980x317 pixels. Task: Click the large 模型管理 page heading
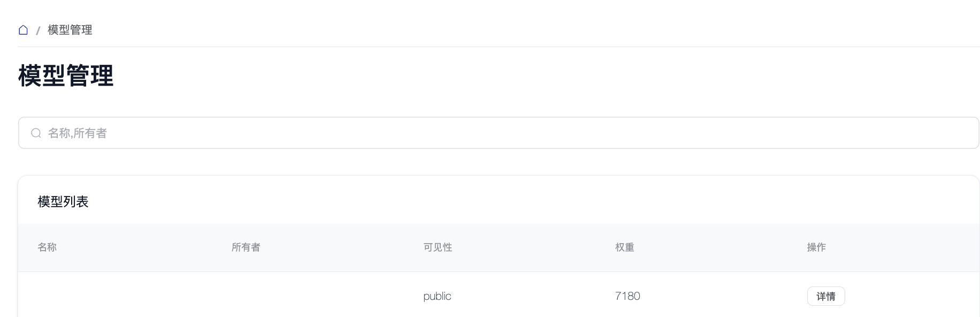tap(66, 76)
